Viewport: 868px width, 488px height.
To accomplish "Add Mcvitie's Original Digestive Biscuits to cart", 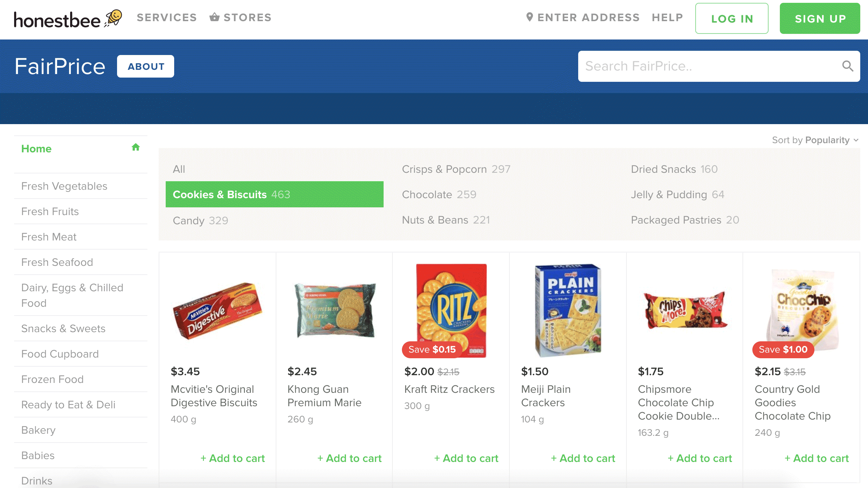I will click(x=232, y=458).
